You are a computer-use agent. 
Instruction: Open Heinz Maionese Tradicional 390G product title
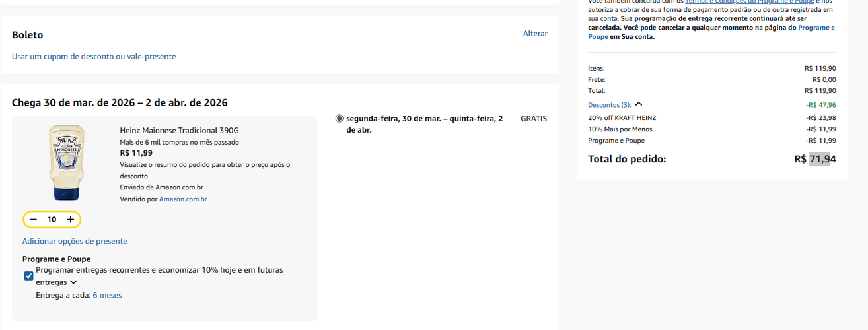pyautogui.click(x=179, y=131)
